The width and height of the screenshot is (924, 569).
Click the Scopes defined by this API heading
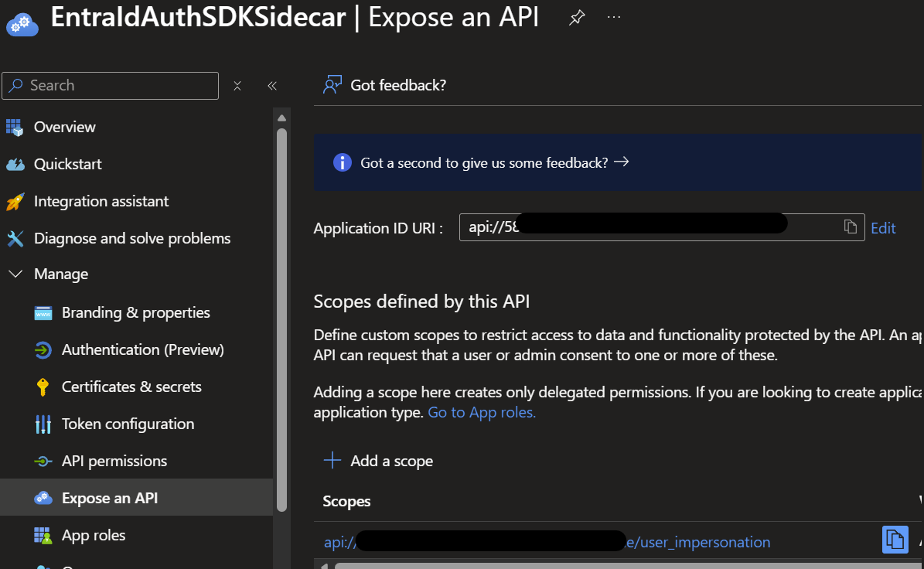point(421,302)
